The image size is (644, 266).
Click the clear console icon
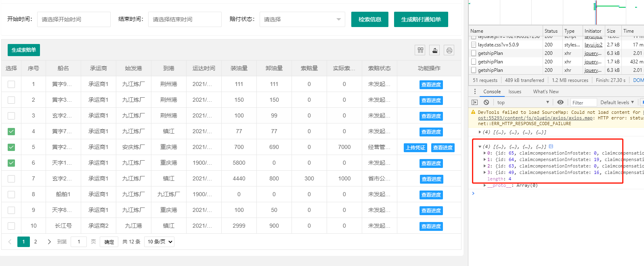(x=486, y=103)
